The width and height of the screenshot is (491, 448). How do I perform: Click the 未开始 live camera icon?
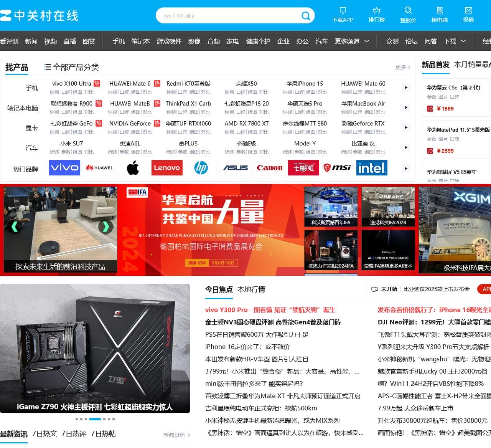[x=375, y=289]
